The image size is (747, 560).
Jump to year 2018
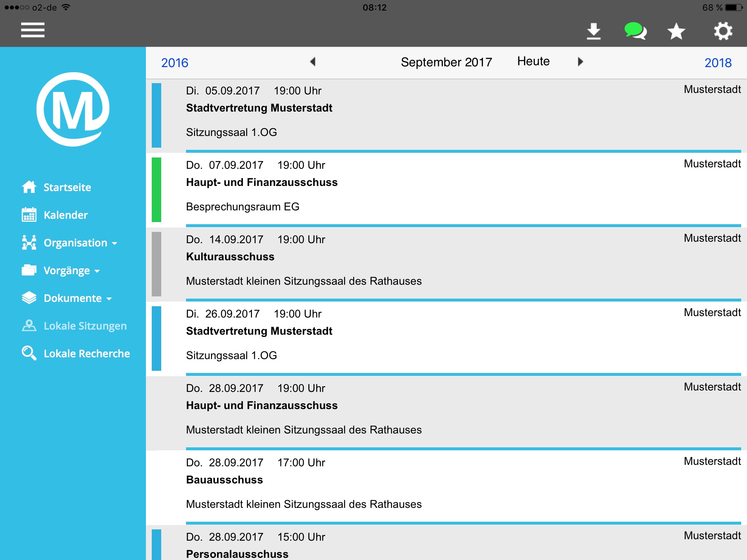tap(718, 63)
